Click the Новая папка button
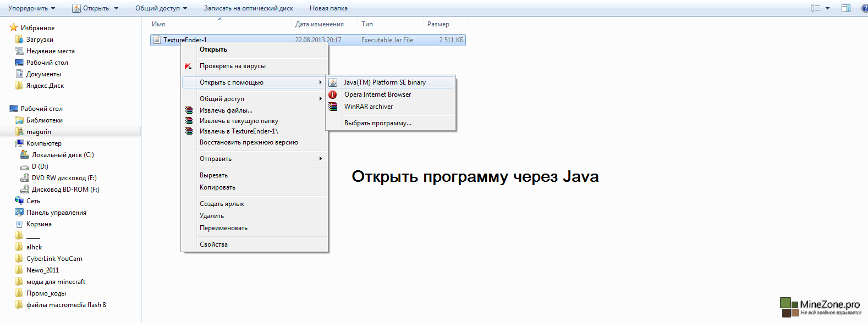This screenshot has width=868, height=323. 328,8
